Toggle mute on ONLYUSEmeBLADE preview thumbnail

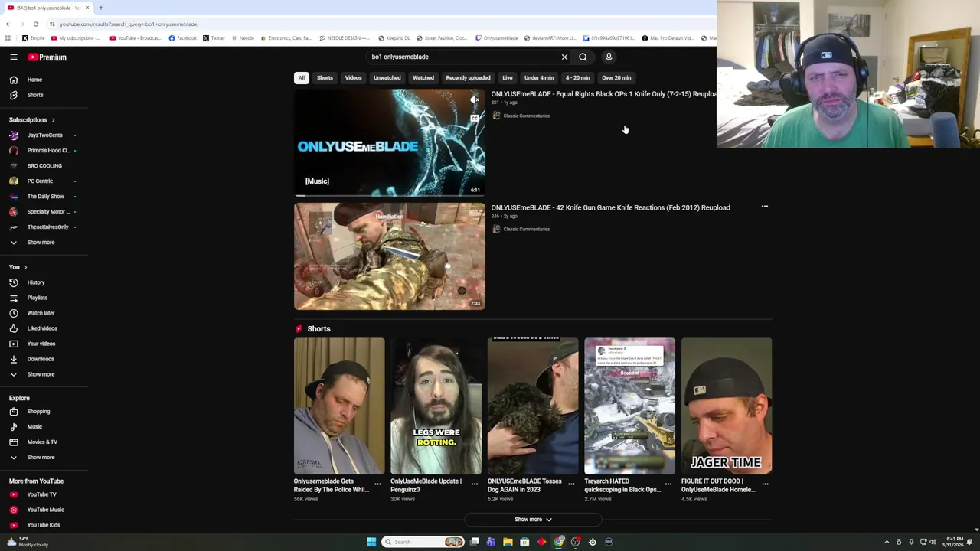click(x=475, y=100)
